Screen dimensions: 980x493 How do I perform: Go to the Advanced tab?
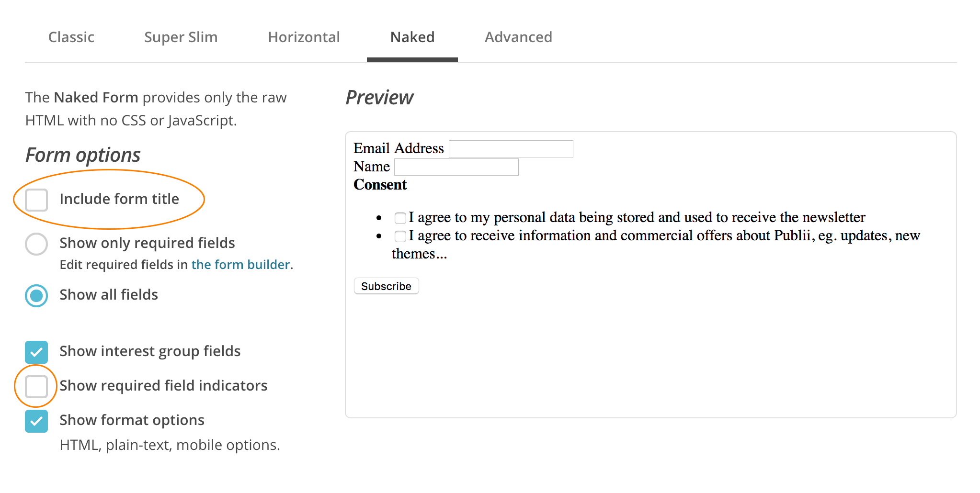pyautogui.click(x=518, y=37)
